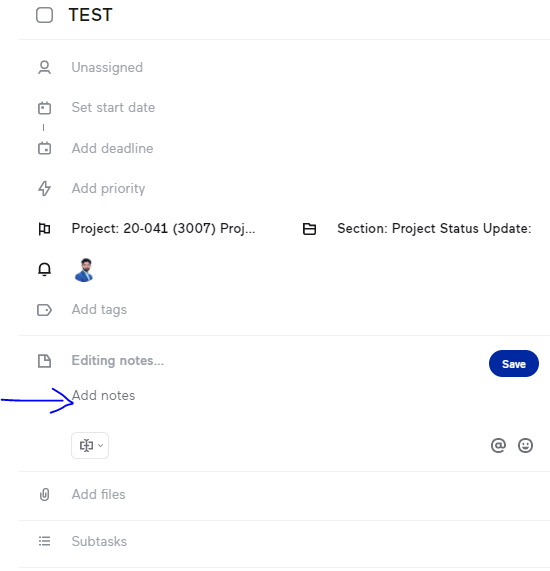This screenshot has height=571, width=550.
Task: Open the emoji picker smiley icon
Action: (x=525, y=445)
